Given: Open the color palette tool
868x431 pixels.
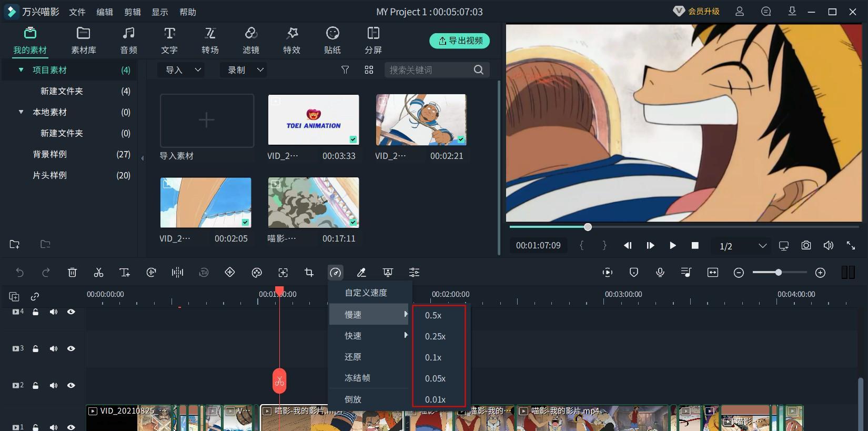Looking at the screenshot, I should click(257, 272).
